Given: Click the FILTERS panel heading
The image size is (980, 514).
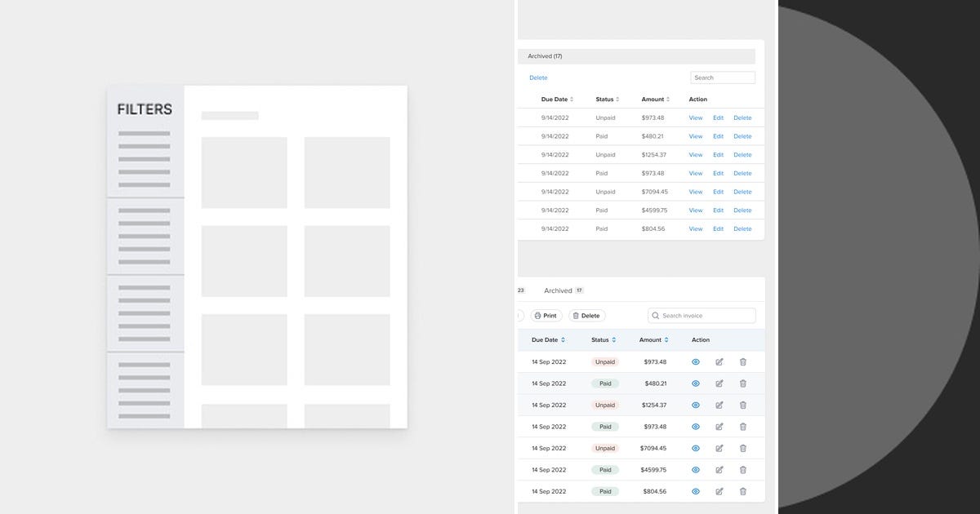Looking at the screenshot, I should click(x=144, y=109).
